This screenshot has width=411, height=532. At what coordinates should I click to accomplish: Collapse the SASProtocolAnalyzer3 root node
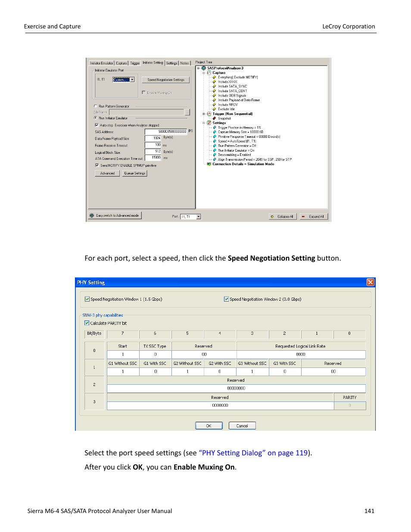click(198, 68)
